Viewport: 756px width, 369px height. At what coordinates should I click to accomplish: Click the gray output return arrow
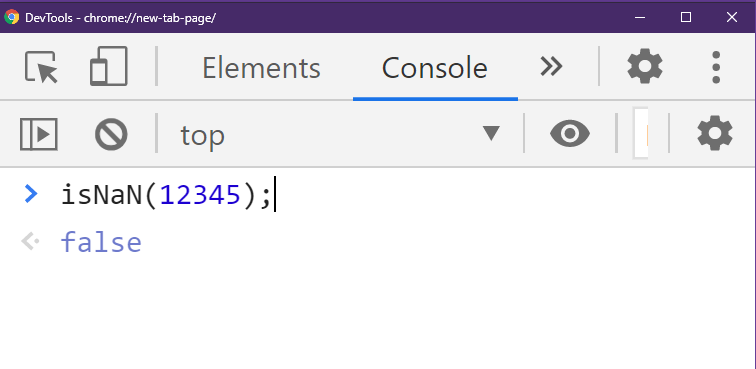(x=30, y=241)
